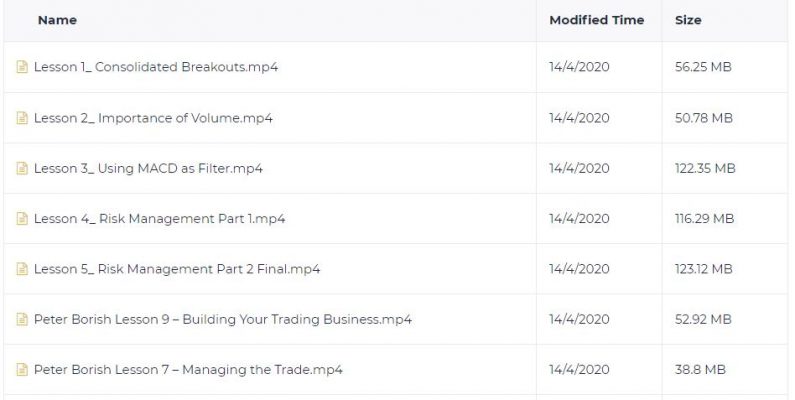Image resolution: width=795 pixels, height=400 pixels.
Task: Click the date in the Lesson 4 row
Action: (x=579, y=219)
